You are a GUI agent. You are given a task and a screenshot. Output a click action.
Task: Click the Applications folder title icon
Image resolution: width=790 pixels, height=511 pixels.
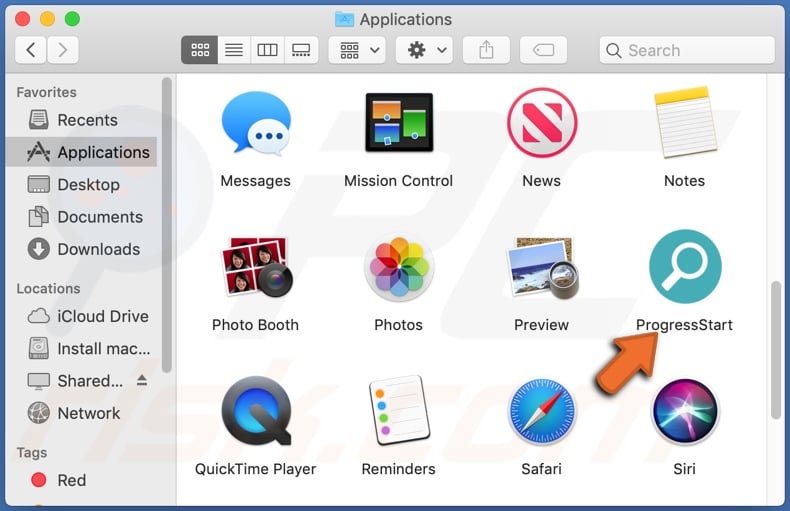345,19
